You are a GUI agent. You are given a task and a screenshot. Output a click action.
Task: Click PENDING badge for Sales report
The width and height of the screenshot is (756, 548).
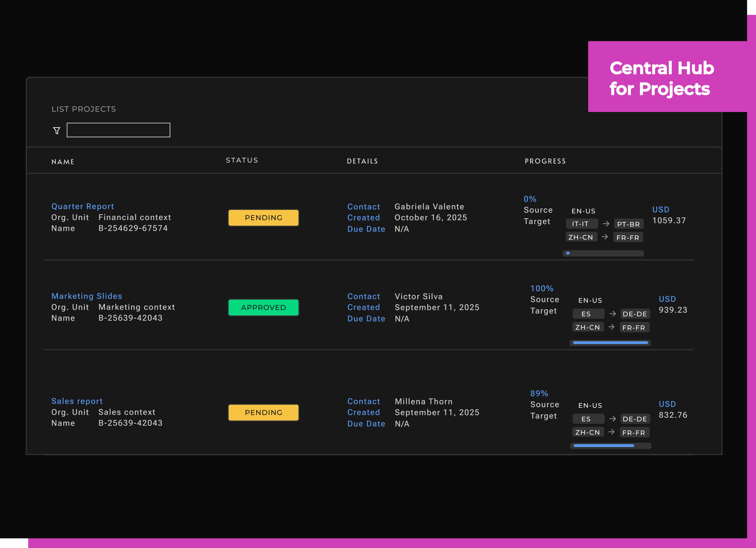(263, 412)
